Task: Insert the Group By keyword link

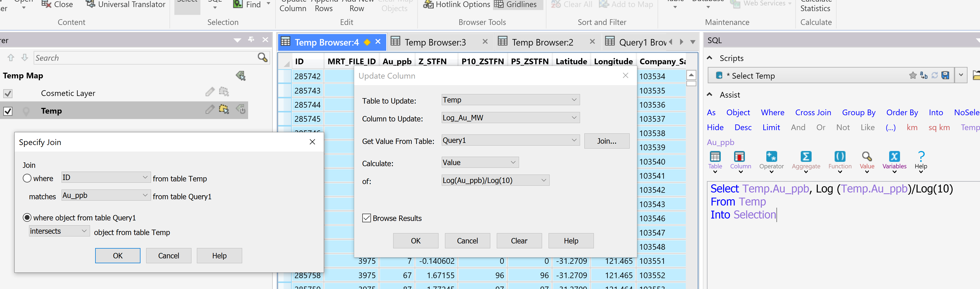Action: coord(859,112)
